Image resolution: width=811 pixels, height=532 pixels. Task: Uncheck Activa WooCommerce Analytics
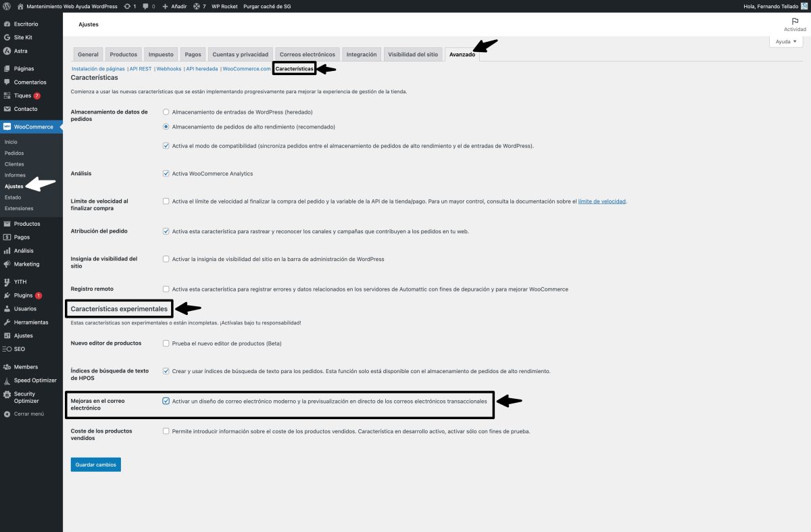[166, 173]
